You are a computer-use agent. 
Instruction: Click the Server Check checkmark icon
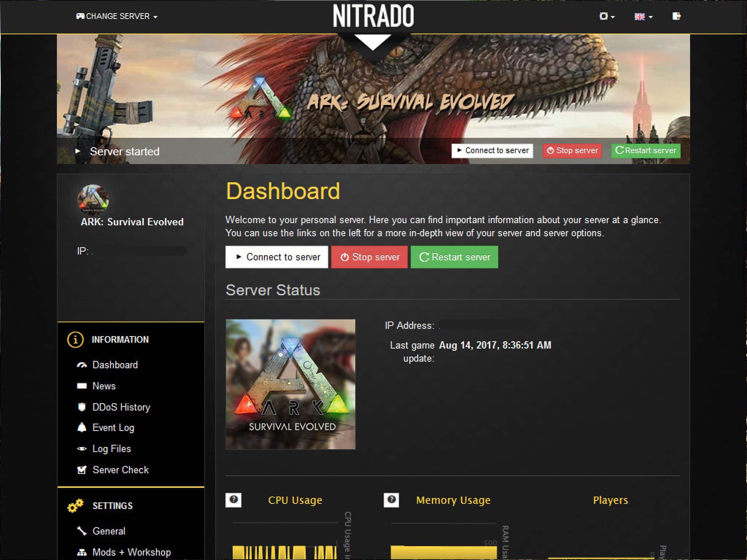point(82,470)
